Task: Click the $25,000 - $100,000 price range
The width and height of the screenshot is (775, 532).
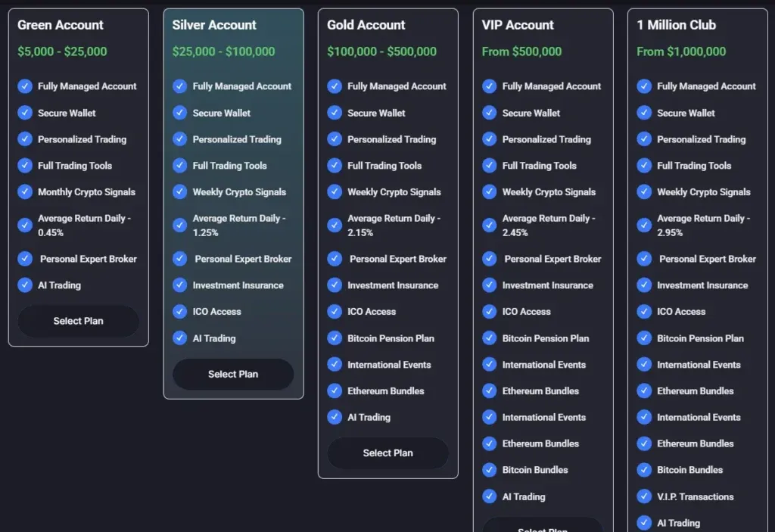Action: (x=223, y=51)
